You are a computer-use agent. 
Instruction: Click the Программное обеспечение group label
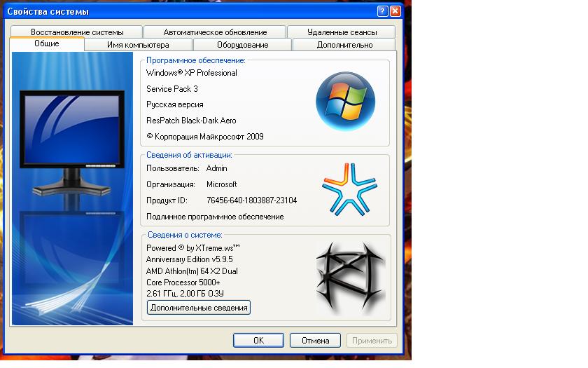[196, 60]
